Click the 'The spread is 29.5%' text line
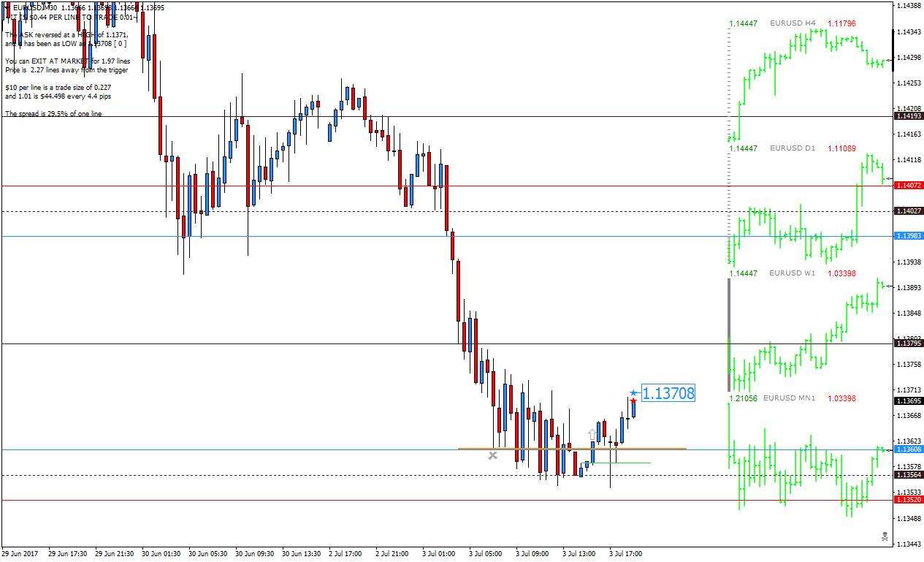924x562 pixels. pos(53,114)
